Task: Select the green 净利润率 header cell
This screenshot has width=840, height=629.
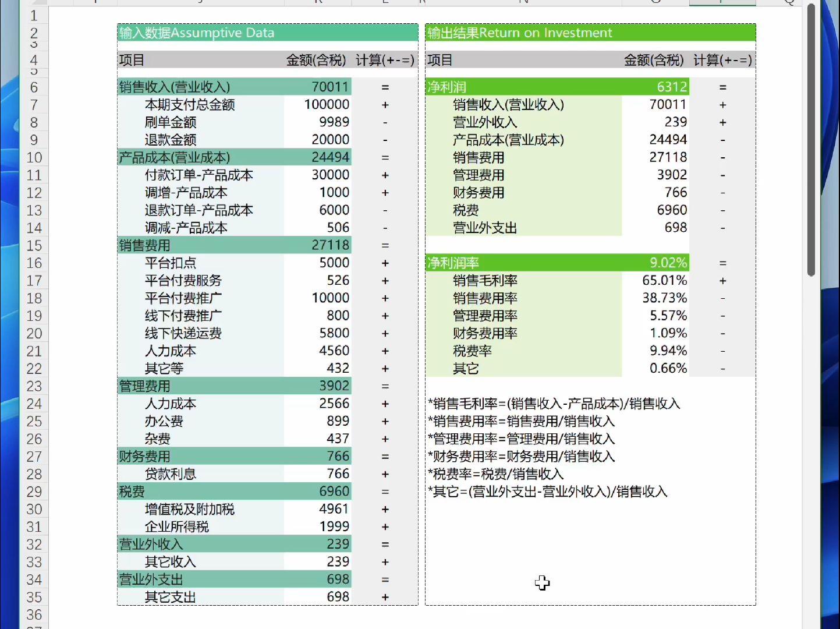Action: pyautogui.click(x=523, y=263)
